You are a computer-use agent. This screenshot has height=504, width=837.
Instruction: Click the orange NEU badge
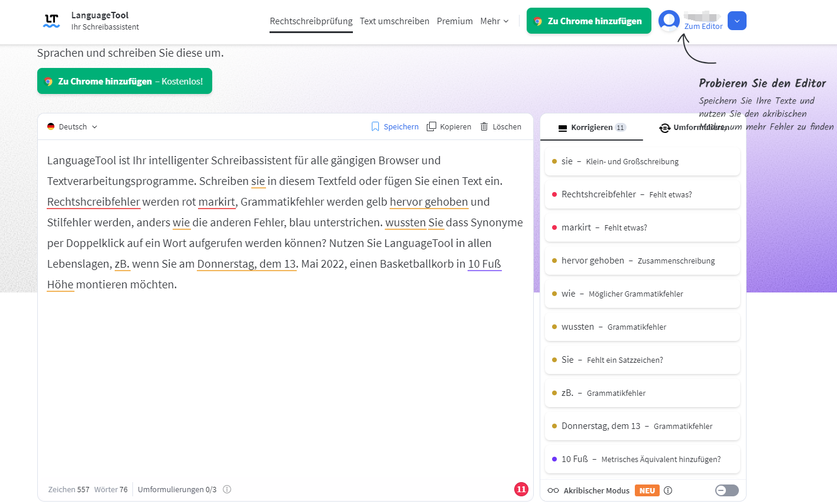point(647,490)
